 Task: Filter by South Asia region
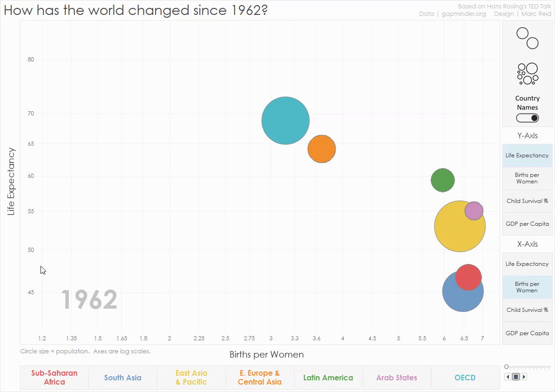tap(123, 378)
